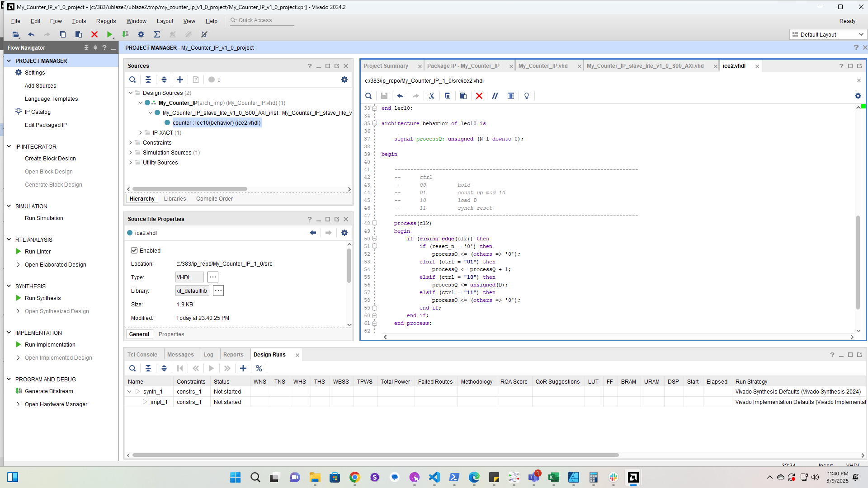Viewport: 868px width, 488px height.
Task: Click the editor lightbulb language templates icon
Action: (x=527, y=96)
